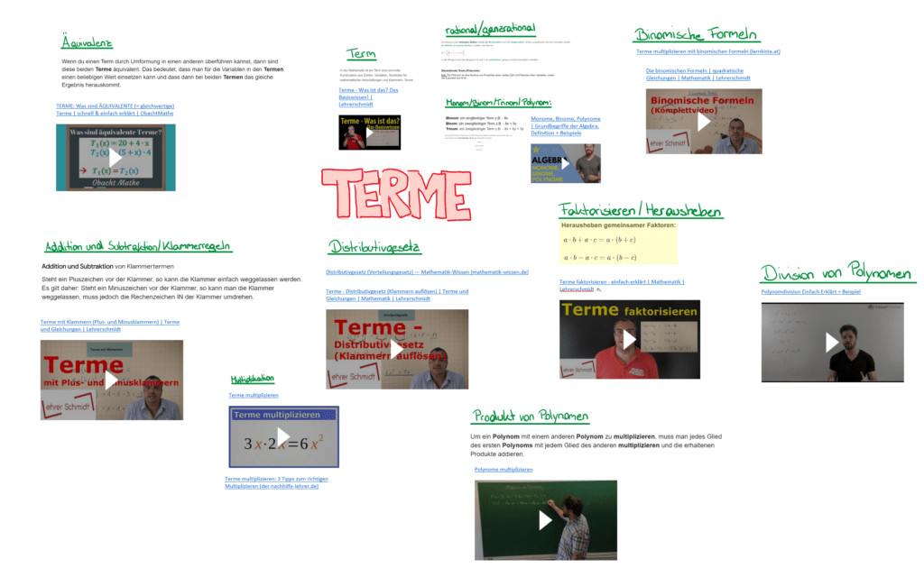Select the 'Multiplikation' heading

(253, 379)
